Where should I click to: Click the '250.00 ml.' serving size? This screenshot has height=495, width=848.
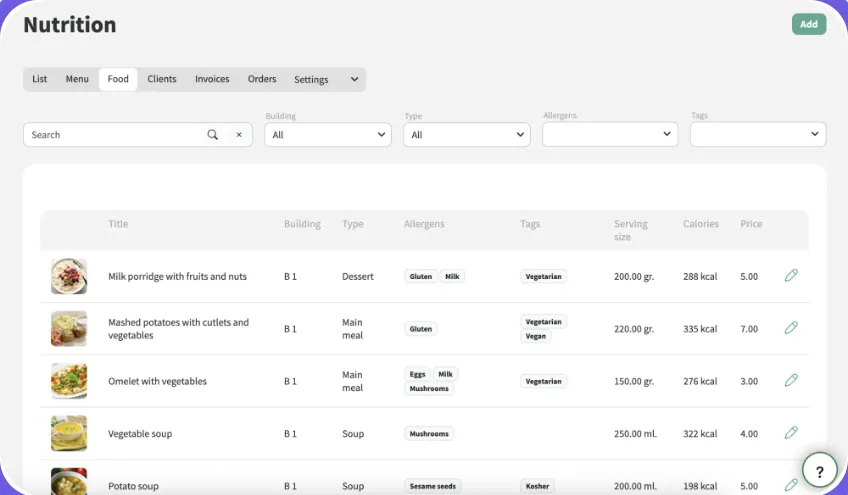635,434
